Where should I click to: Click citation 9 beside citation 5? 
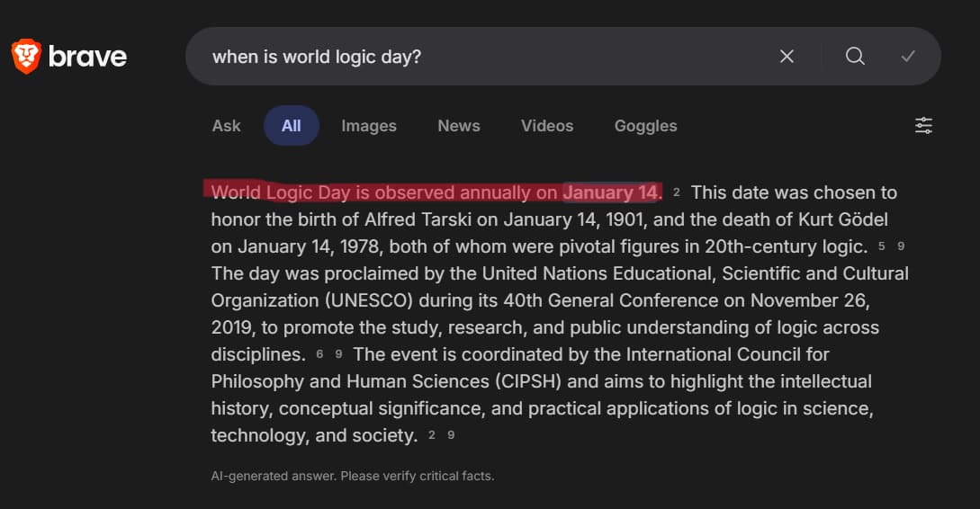pos(901,246)
